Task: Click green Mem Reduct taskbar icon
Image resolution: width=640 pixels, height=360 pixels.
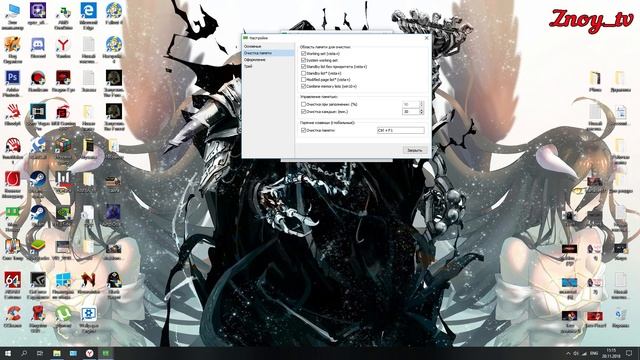Action: (106, 353)
